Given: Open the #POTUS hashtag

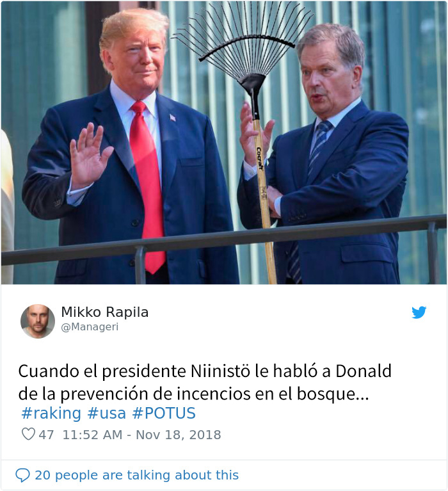Looking at the screenshot, I should point(164,413).
